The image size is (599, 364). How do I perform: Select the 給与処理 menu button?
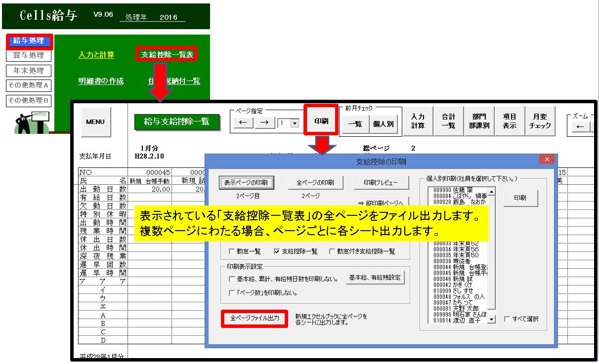[29, 41]
